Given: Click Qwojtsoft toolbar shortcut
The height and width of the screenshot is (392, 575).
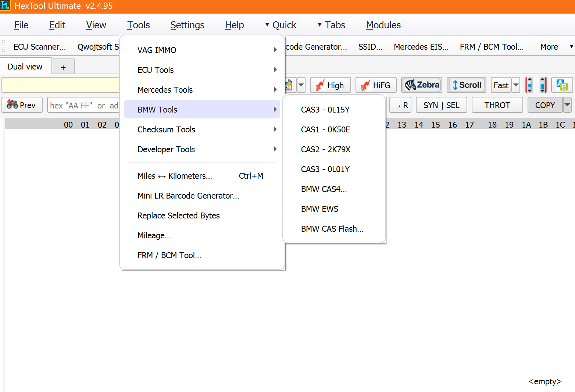Looking at the screenshot, I should click(x=98, y=47).
